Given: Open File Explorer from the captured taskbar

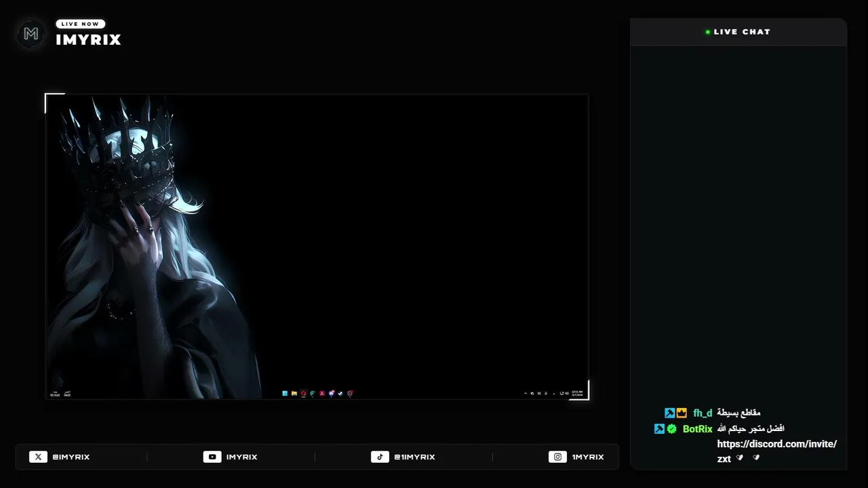Looking at the screenshot, I should pos(294,393).
